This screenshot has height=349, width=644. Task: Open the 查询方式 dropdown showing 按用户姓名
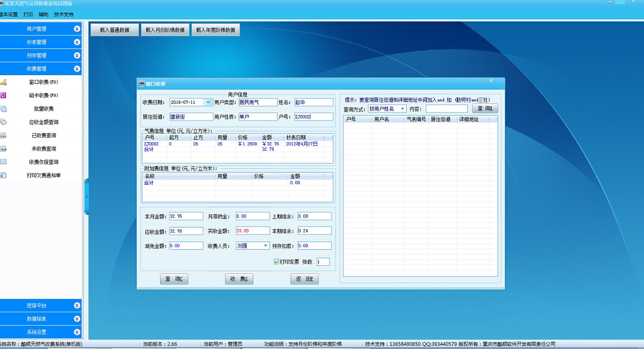(403, 108)
